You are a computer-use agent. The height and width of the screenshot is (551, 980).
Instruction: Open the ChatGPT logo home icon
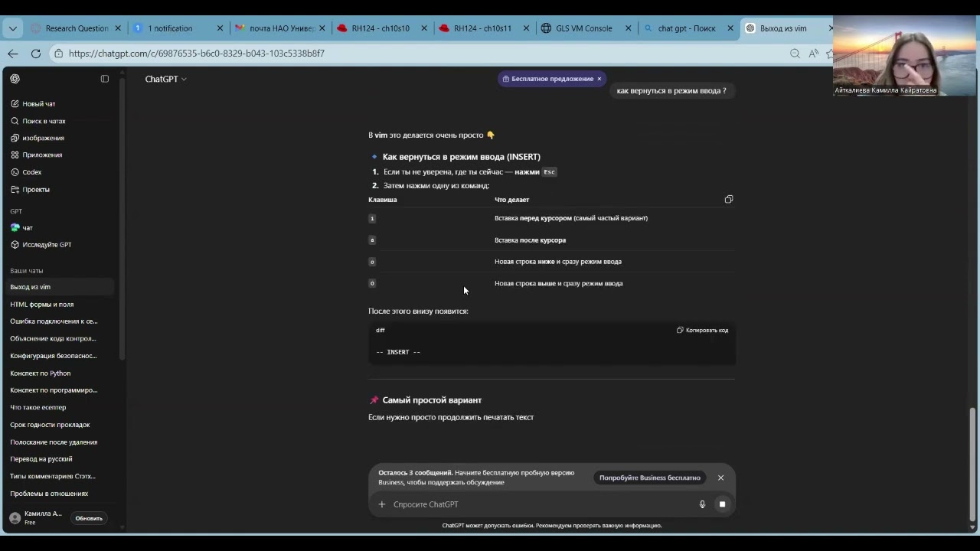(x=15, y=79)
